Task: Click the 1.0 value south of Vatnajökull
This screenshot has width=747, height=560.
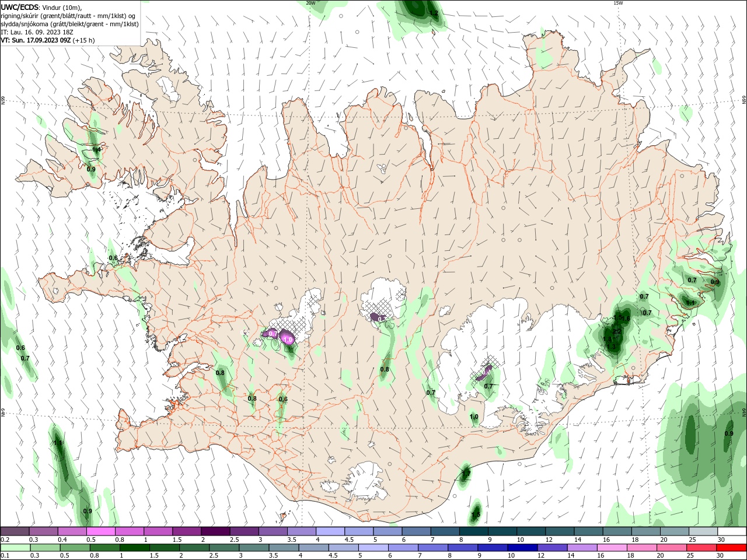Action: pyautogui.click(x=474, y=417)
